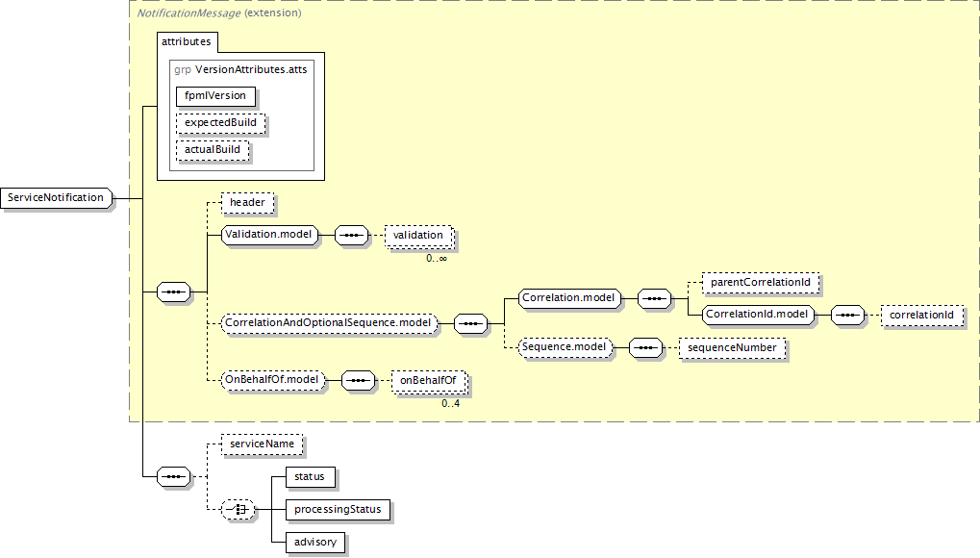Click sequence icon after Sequence.model

click(x=645, y=348)
